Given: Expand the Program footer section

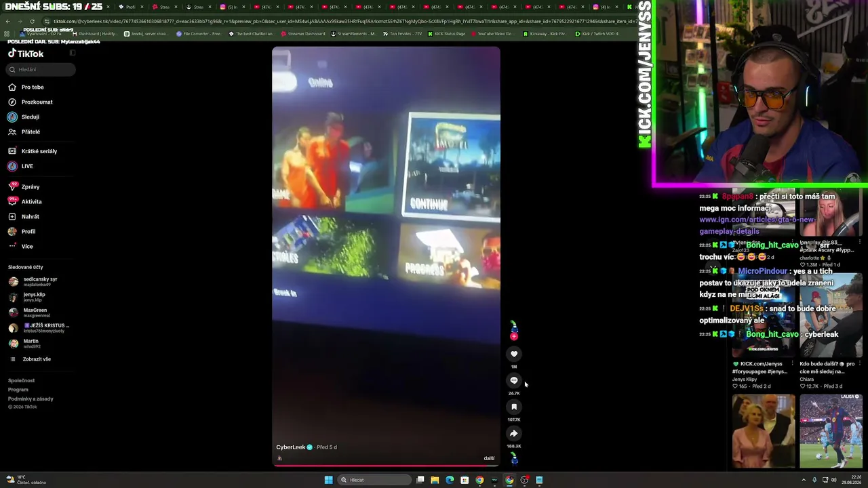Looking at the screenshot, I should tap(18, 390).
